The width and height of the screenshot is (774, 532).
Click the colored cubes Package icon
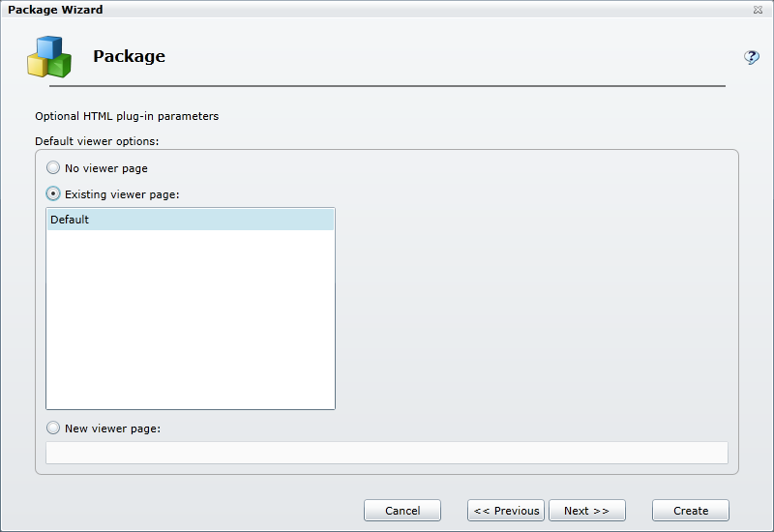click(48, 56)
